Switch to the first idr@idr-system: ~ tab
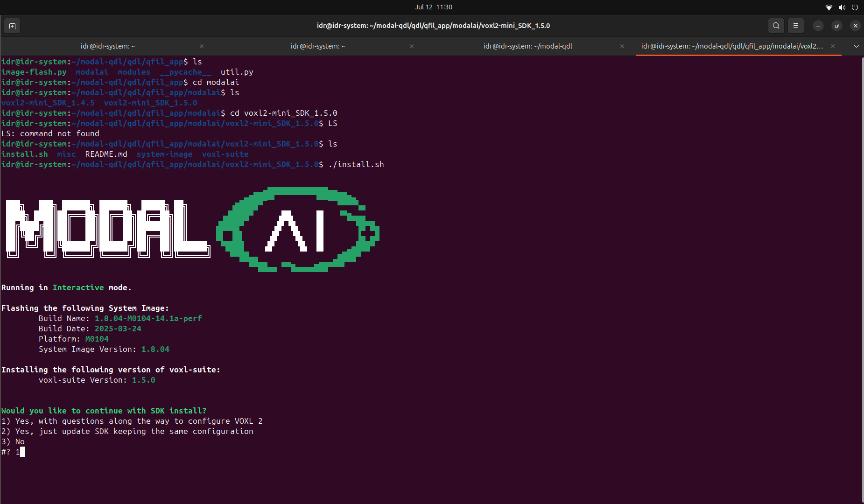 108,46
